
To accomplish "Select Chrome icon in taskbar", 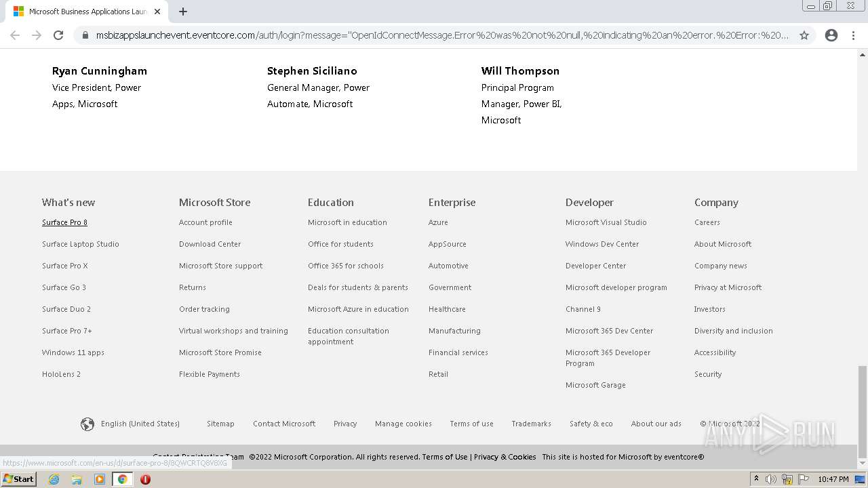I will pos(122,479).
